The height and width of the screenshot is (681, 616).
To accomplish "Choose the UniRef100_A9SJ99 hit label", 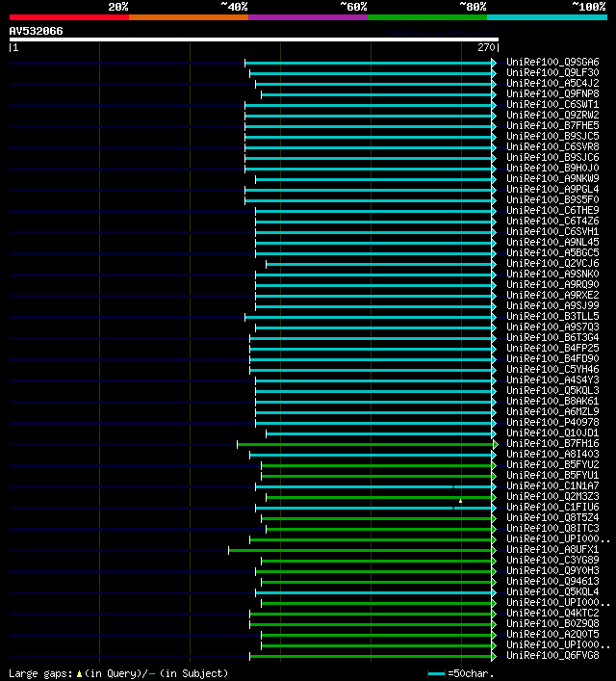I will coord(552,305).
